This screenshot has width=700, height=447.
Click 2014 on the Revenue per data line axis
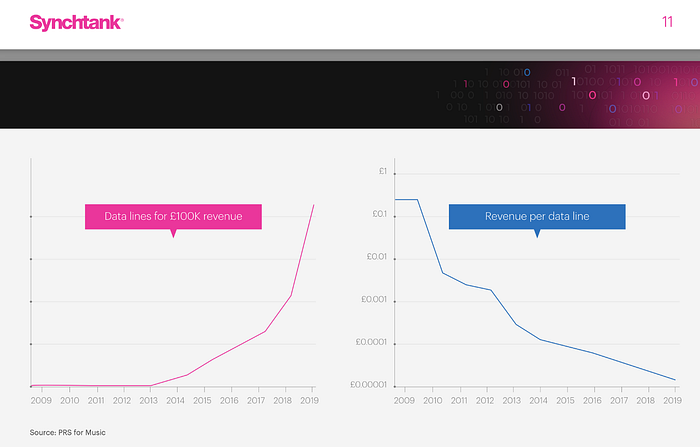[538, 401]
